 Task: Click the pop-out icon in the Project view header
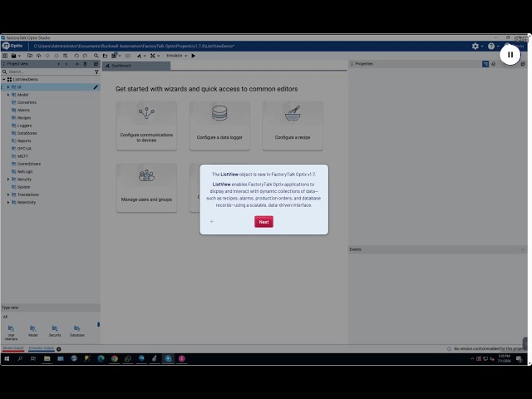click(96, 64)
